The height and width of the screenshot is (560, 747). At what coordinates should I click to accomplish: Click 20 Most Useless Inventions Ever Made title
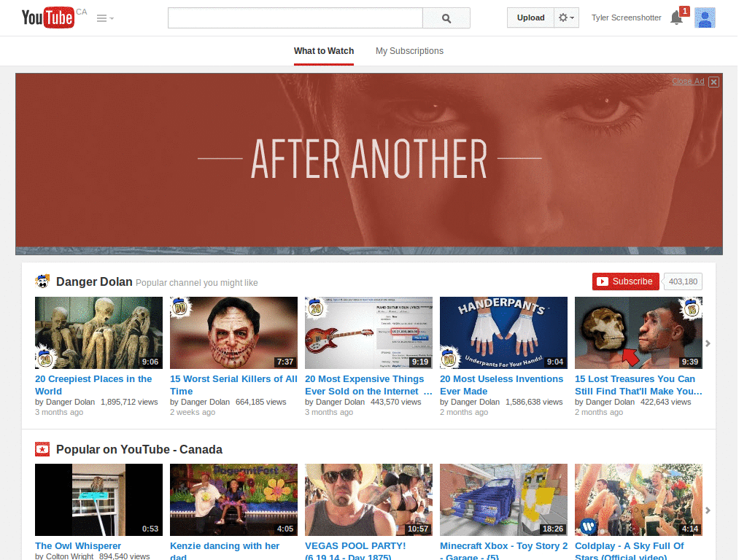(x=502, y=385)
